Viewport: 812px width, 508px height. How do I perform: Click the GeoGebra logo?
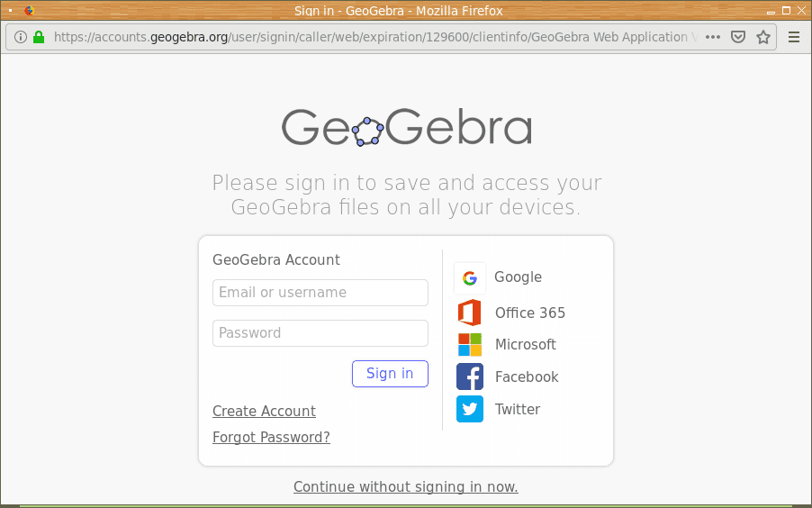coord(406,129)
